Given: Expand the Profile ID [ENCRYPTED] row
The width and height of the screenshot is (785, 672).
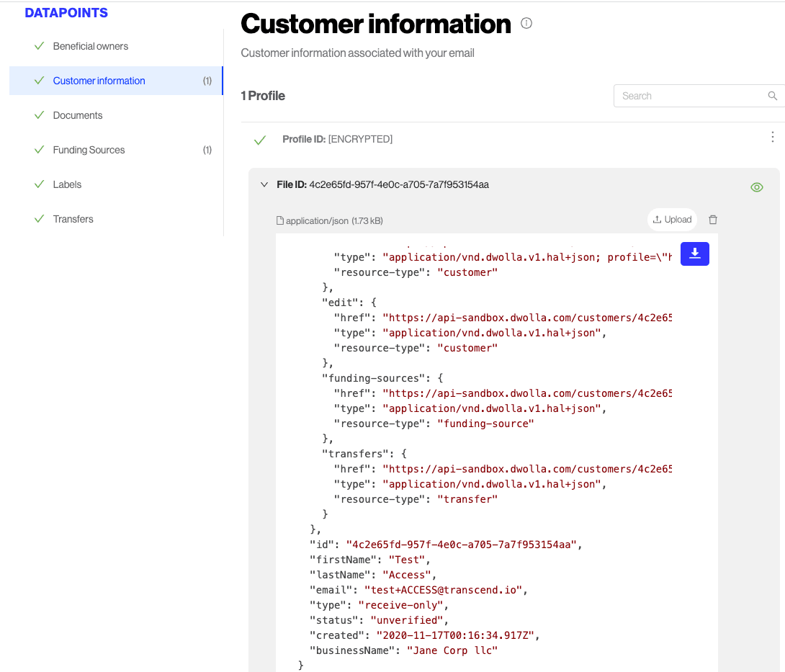Looking at the screenshot, I should click(x=337, y=139).
